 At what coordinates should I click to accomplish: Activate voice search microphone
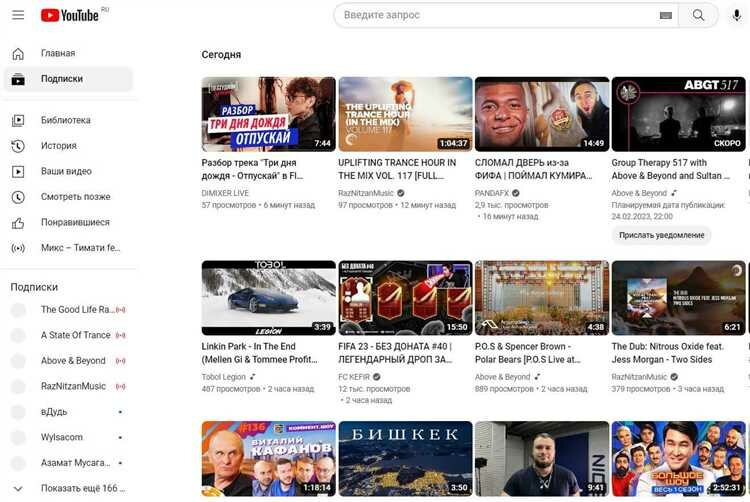click(737, 15)
